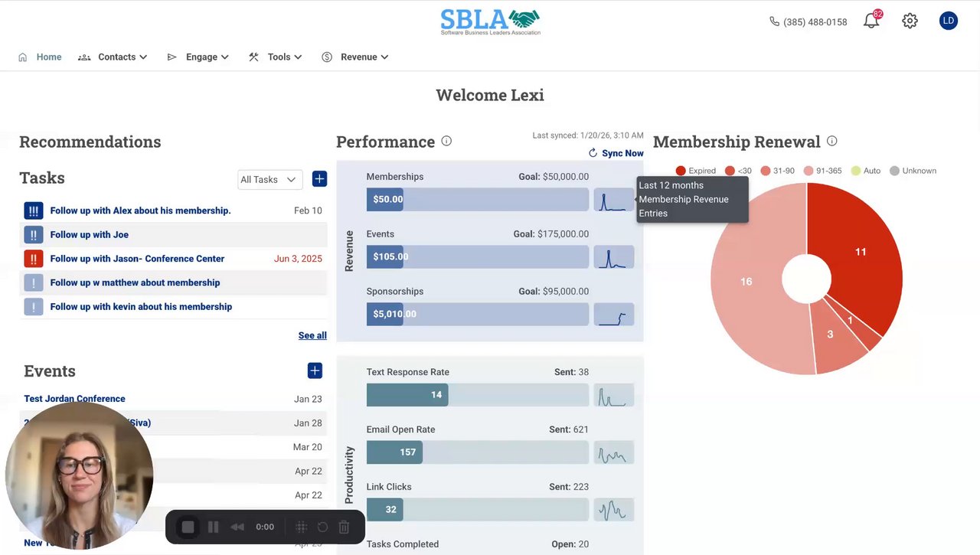Toggle the Expired legend item
Image resolution: width=980 pixels, height=555 pixels.
695,171
